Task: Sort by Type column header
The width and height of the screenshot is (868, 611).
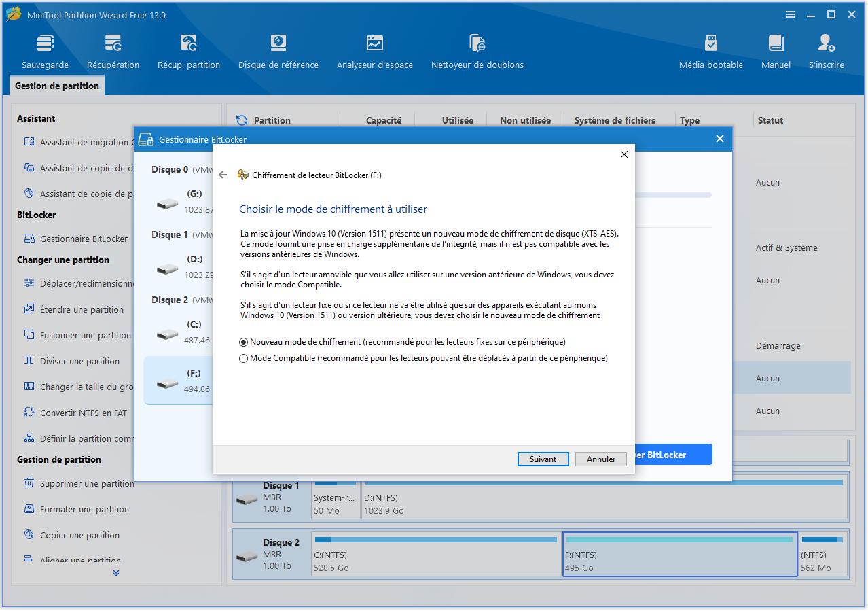Action: (x=689, y=120)
